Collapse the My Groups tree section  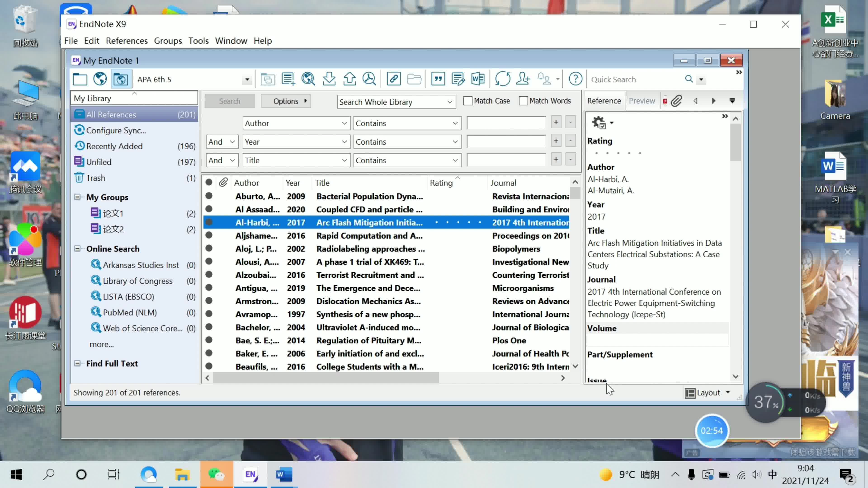[78, 197]
